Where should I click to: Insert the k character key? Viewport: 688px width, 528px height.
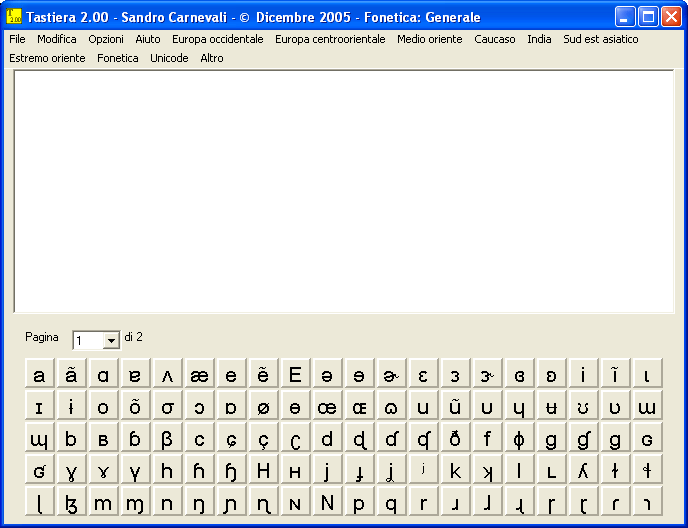(455, 469)
